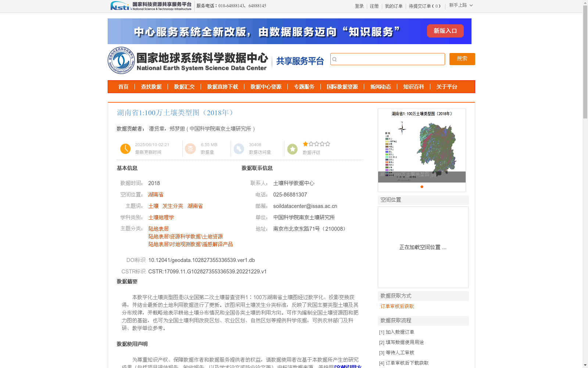Click the orange 搜索 button

[462, 59]
